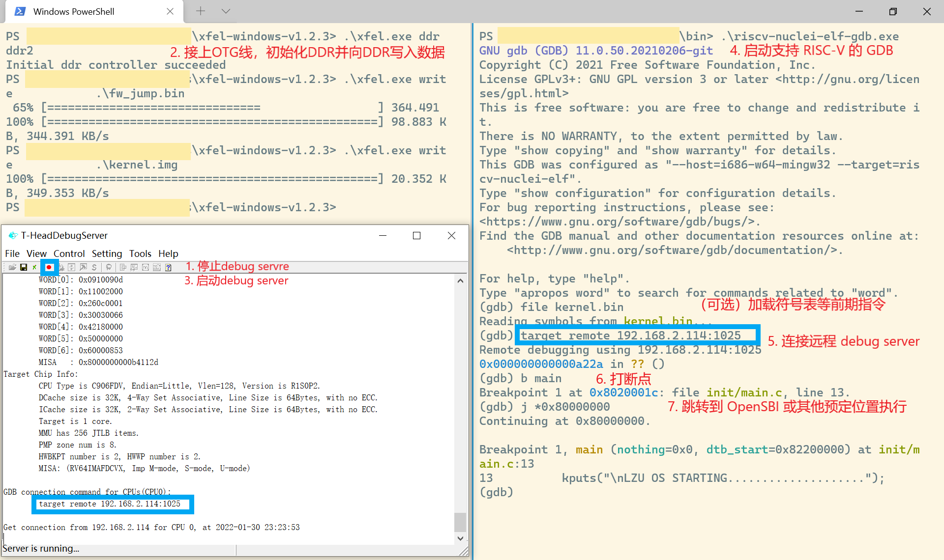Click the last xfel-windows-v1.2.3 prompt
Screen dimensions: 944x560
tap(171, 207)
